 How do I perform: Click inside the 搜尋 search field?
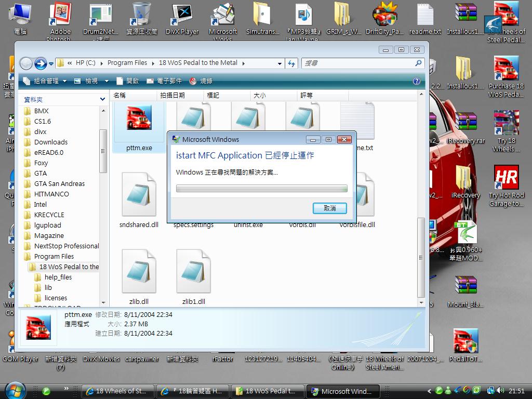pyautogui.click(x=358, y=63)
